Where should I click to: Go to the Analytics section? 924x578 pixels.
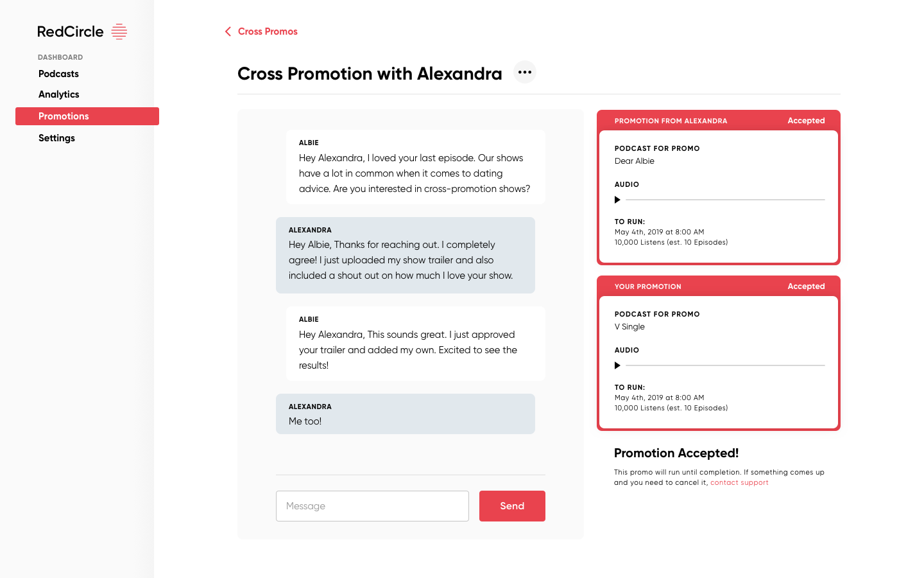pos(59,94)
